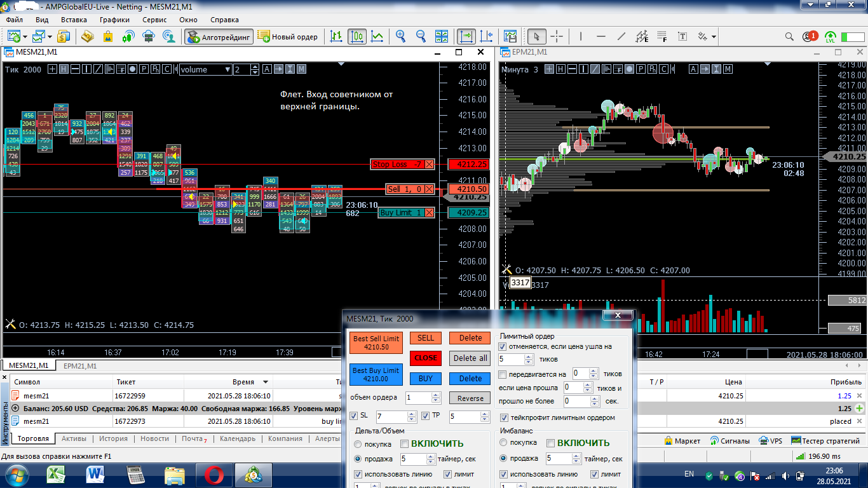The image size is (868, 488).
Task: Open Word from the Windows taskbar
Action: [95, 475]
